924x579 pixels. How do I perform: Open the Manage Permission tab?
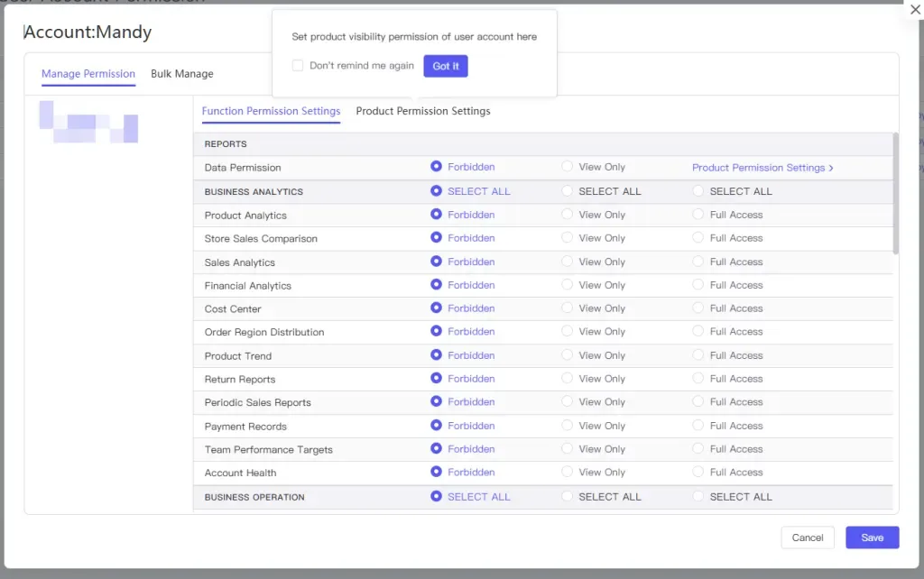coord(88,74)
